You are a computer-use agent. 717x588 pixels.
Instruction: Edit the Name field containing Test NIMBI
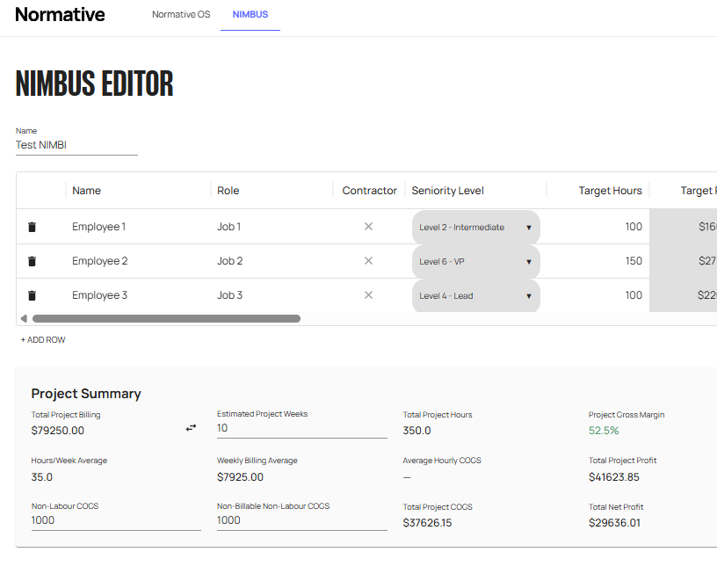(76, 145)
